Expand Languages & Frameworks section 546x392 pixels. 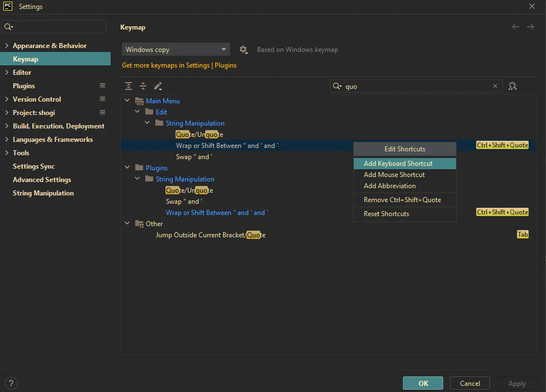(7, 139)
